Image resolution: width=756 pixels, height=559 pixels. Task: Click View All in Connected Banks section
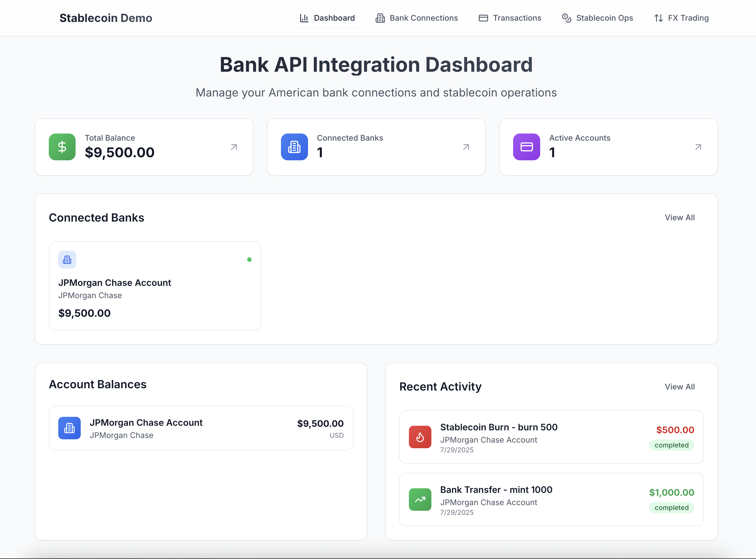pos(679,217)
